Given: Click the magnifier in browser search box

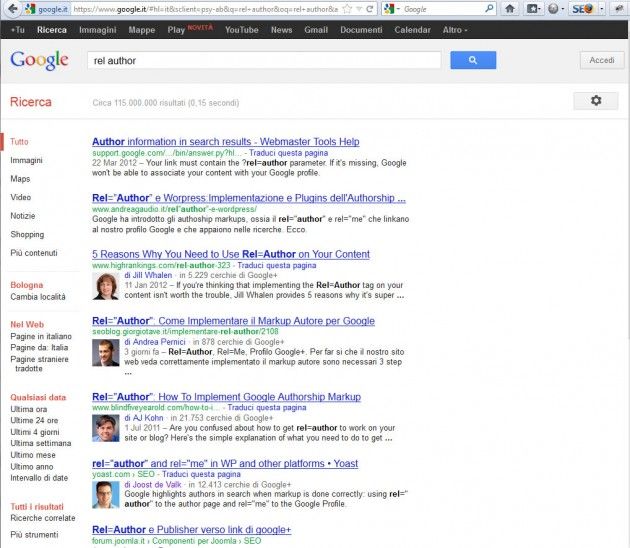Looking at the screenshot, I should 489,8.
